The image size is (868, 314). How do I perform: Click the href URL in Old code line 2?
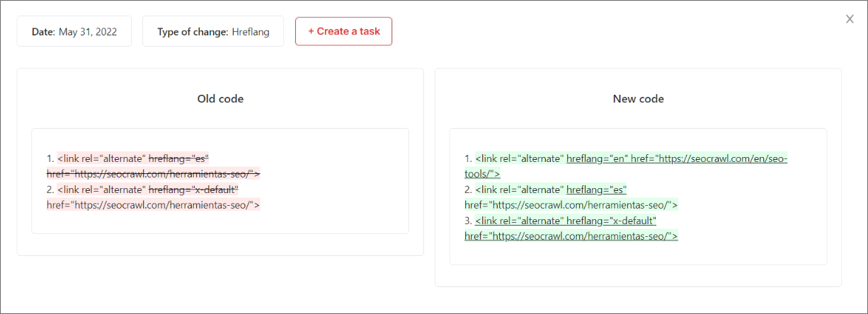tap(153, 205)
